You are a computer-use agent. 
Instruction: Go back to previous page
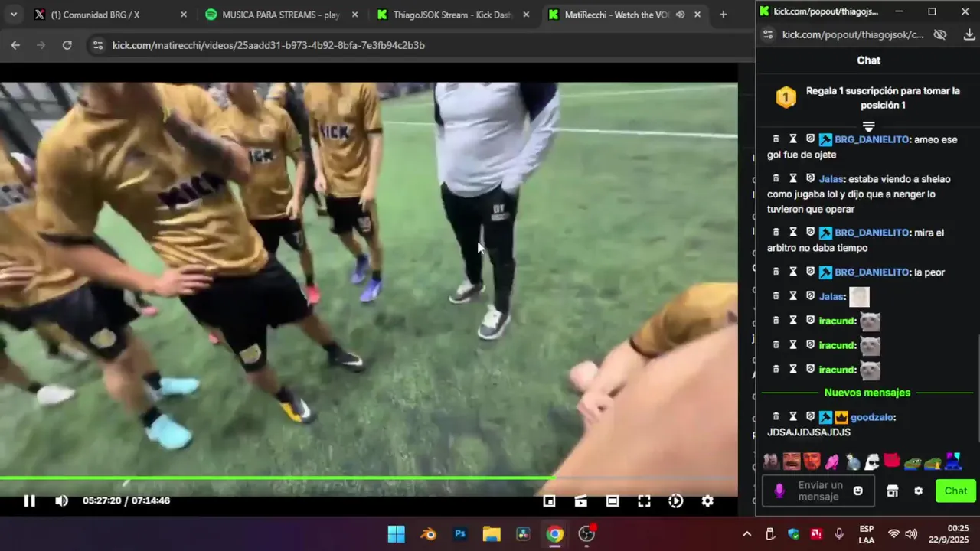click(x=15, y=45)
